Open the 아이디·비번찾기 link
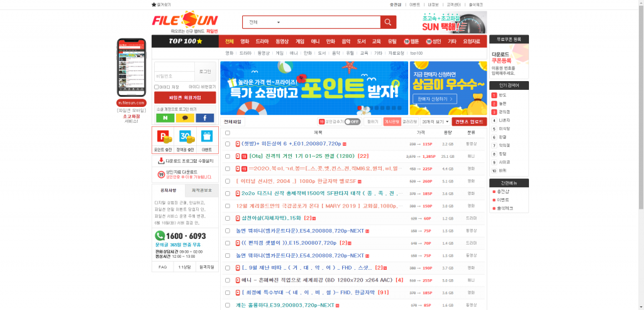 tap(202, 87)
